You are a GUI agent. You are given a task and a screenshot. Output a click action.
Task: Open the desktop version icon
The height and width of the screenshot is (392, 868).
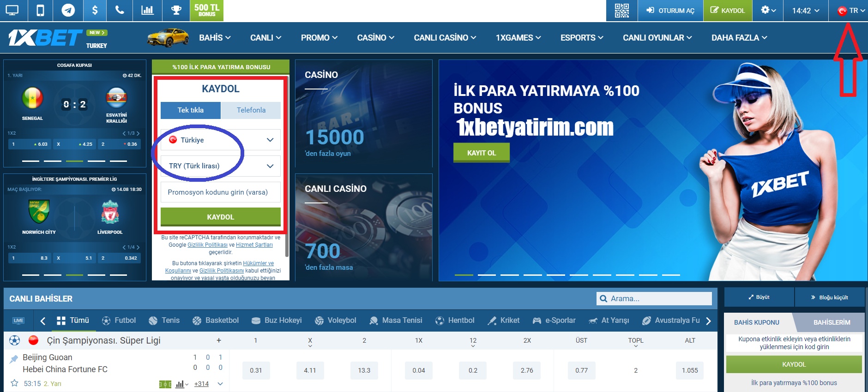(12, 10)
